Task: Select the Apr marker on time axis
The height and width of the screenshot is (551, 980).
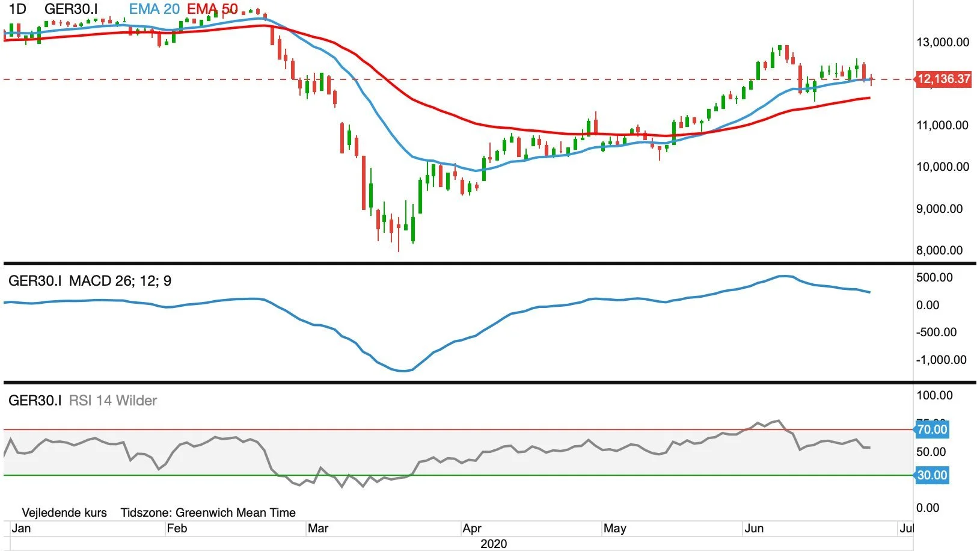Action: (472, 528)
